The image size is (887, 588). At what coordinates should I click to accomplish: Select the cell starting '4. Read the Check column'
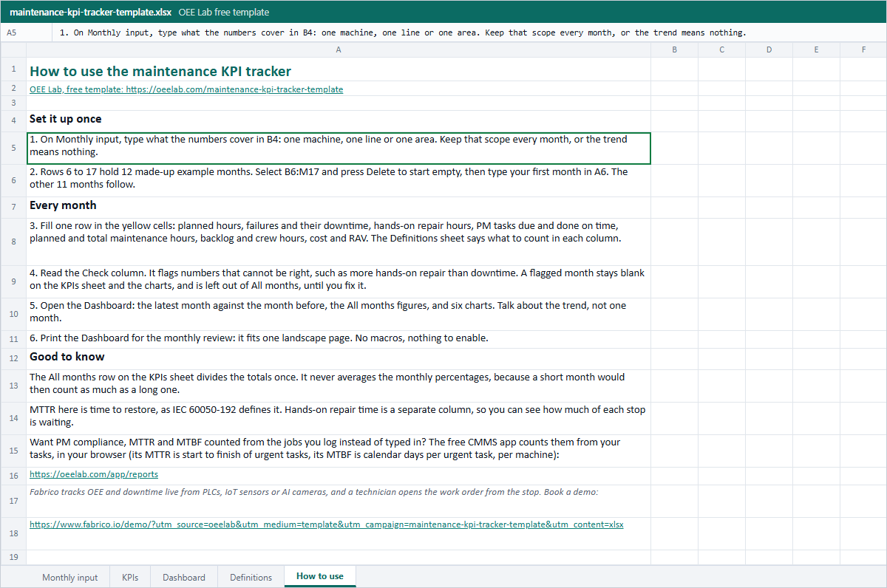[339, 281]
